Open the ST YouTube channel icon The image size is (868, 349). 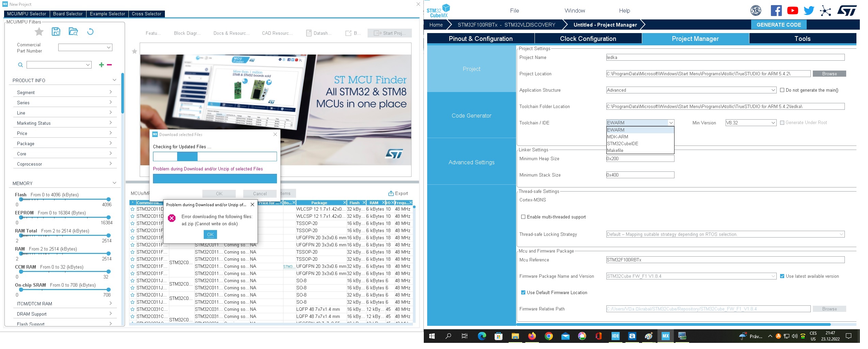pyautogui.click(x=792, y=11)
